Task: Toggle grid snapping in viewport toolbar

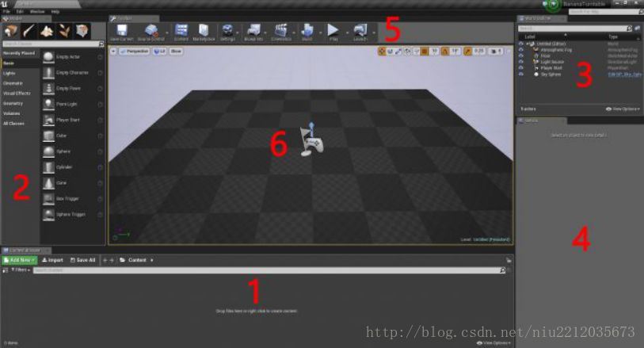Action: [x=425, y=52]
